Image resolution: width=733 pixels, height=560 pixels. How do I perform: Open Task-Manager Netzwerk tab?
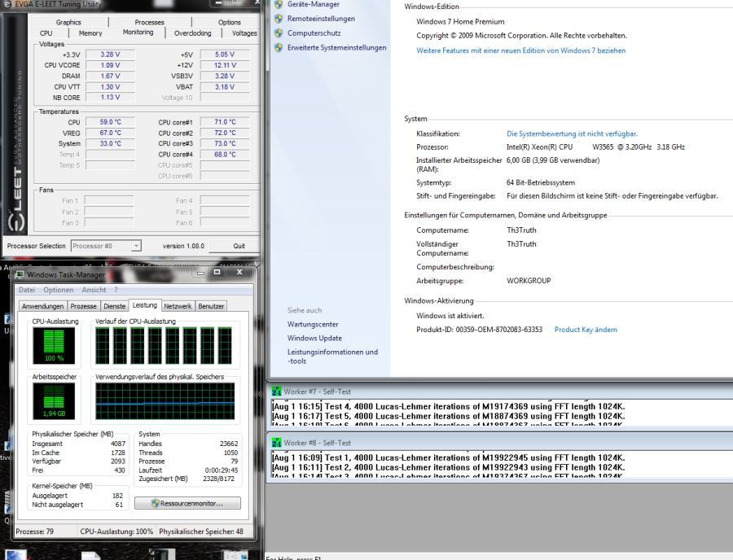pos(178,306)
